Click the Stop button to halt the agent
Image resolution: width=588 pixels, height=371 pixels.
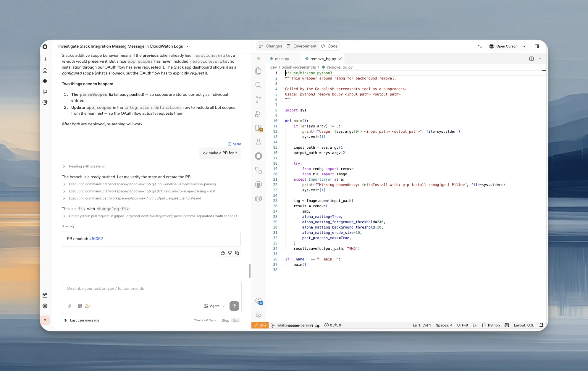tap(225, 320)
